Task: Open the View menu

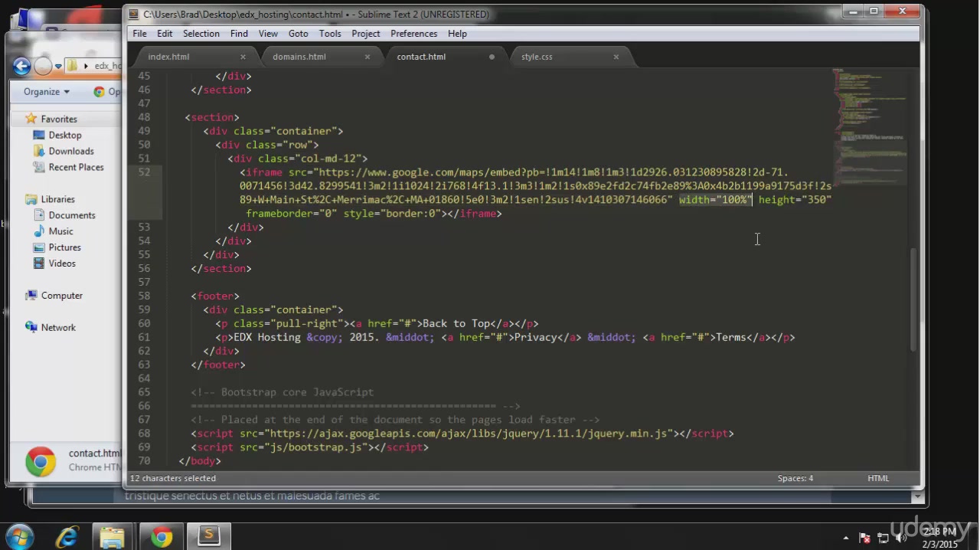Action: click(x=268, y=34)
